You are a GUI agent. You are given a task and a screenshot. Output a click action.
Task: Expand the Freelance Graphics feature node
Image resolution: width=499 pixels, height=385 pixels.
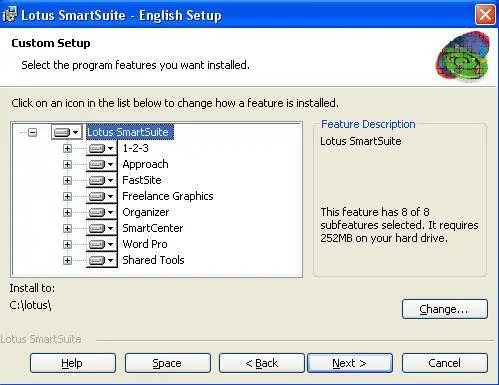(x=67, y=196)
